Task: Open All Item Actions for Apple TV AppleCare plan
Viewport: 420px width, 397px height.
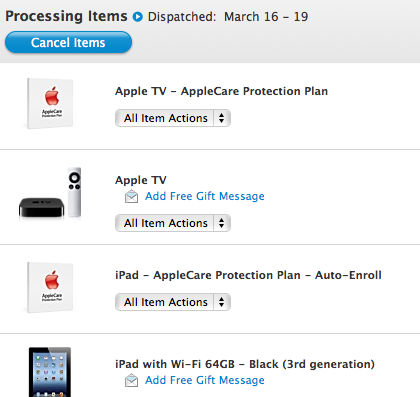Action: [173, 118]
